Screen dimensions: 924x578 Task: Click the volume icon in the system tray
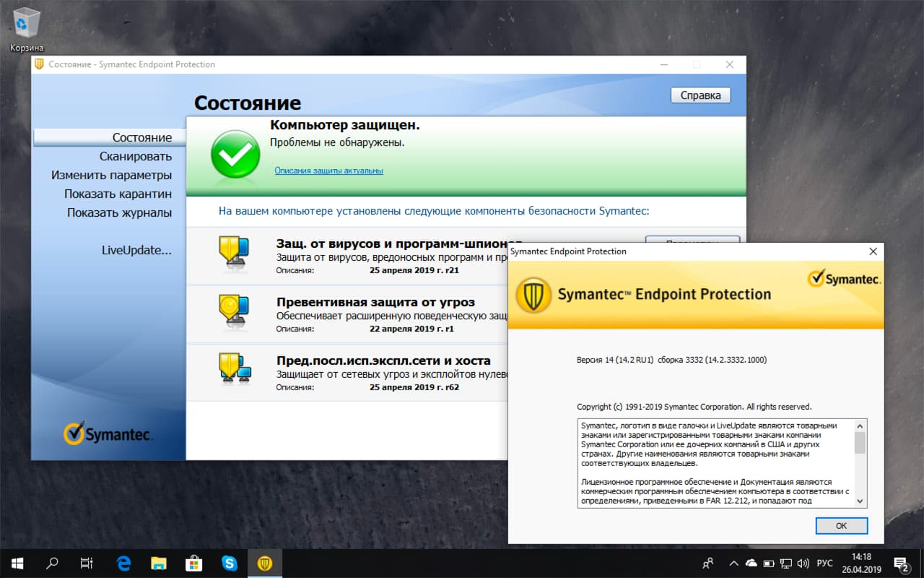(x=803, y=563)
